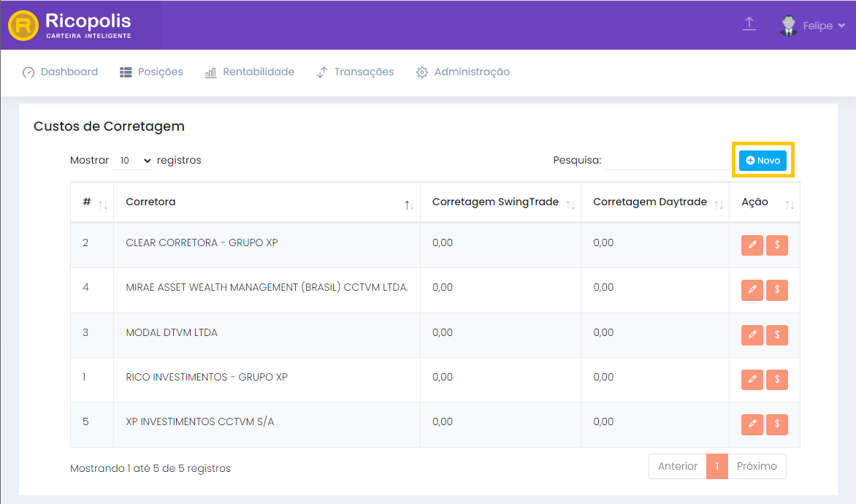Click dollar icon for MIRAE ASSET row
The width and height of the screenshot is (856, 504).
pyautogui.click(x=777, y=290)
